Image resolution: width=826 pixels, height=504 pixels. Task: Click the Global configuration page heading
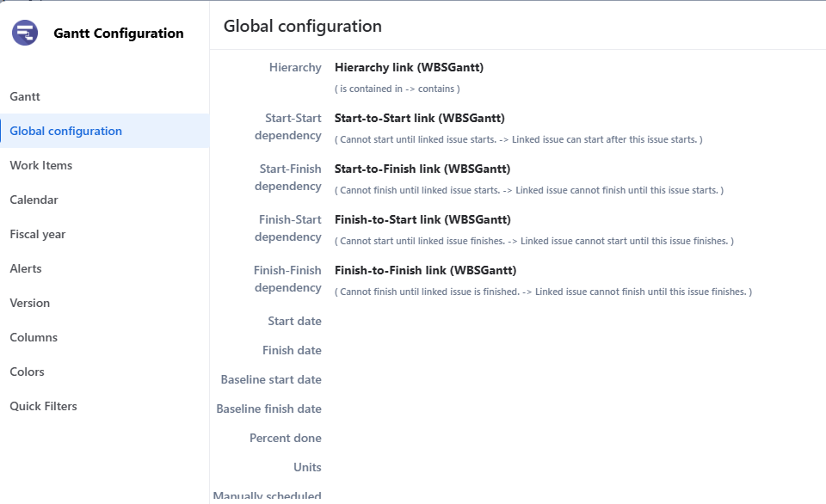(x=302, y=26)
